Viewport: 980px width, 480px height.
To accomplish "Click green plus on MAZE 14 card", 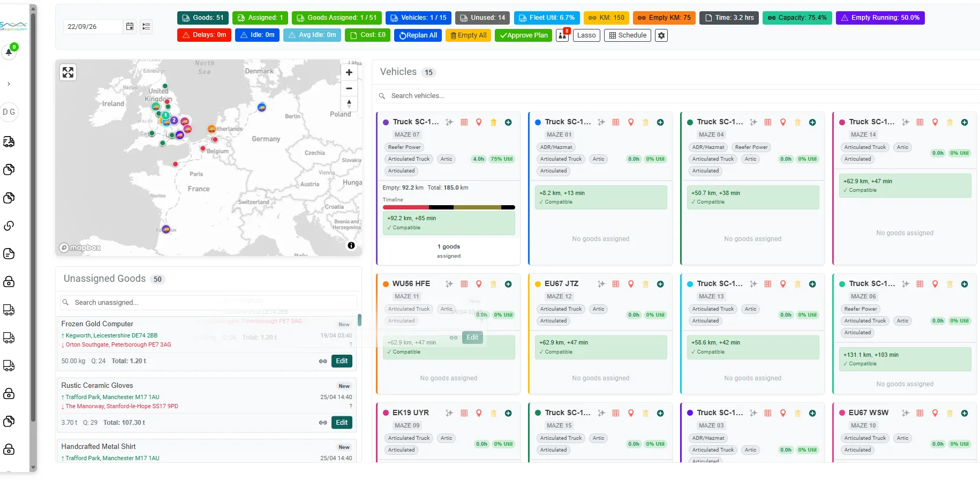I will click(x=964, y=122).
